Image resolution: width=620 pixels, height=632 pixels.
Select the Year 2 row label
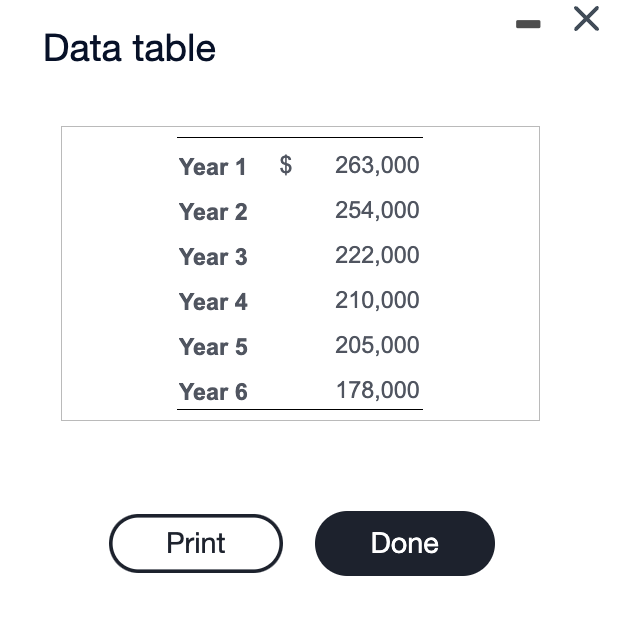pyautogui.click(x=212, y=212)
